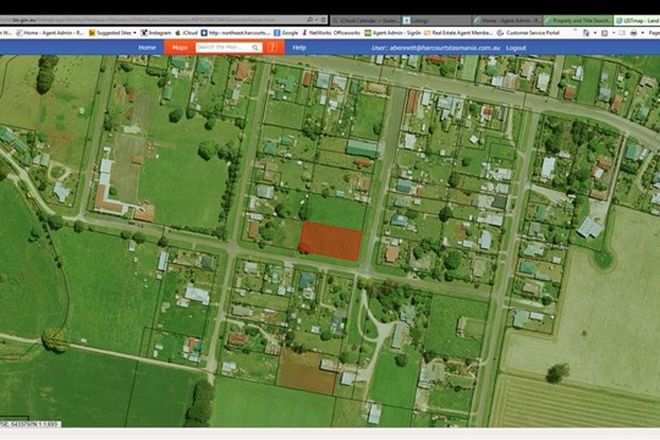Open the Google bookmark
Viewport: 660px width, 440px height.
290,32
